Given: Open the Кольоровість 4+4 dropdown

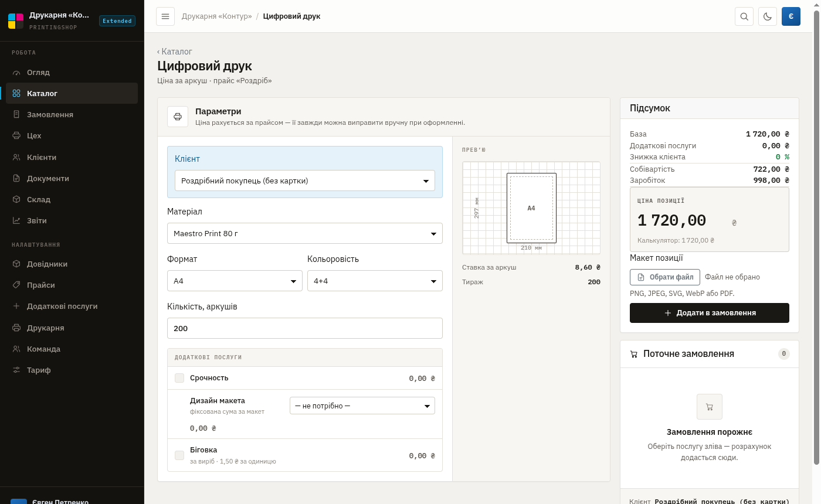Looking at the screenshot, I should click(x=375, y=281).
